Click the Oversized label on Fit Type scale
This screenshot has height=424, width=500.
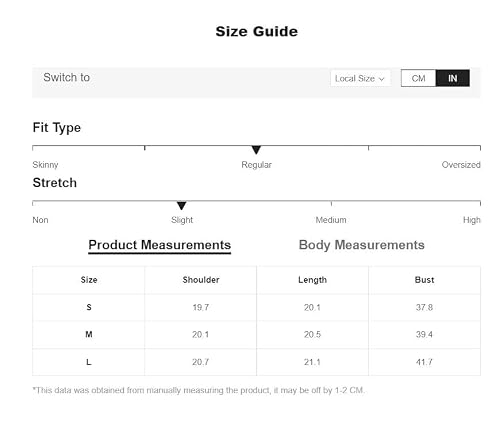tap(461, 165)
